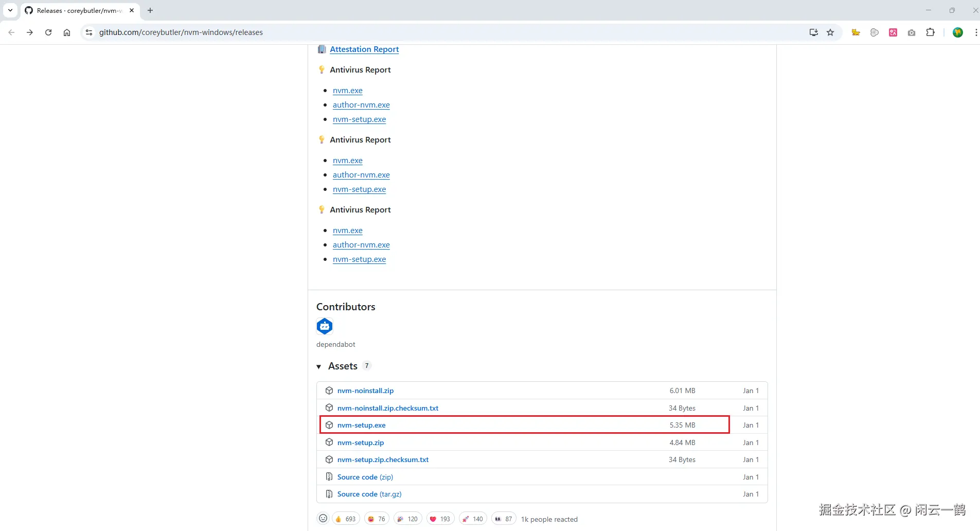Toggle the hooray reaction with 120
Image resolution: width=980 pixels, height=531 pixels.
(x=407, y=519)
